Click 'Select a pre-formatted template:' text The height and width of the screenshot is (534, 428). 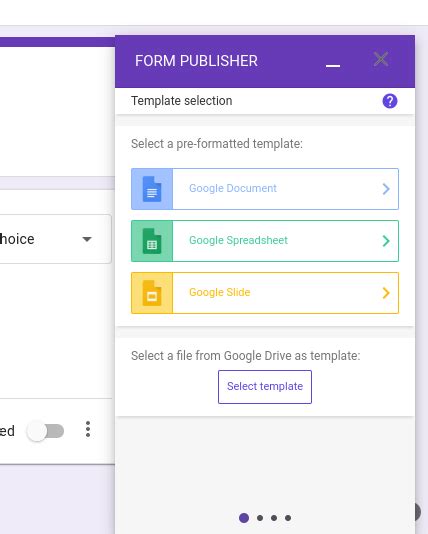217,144
